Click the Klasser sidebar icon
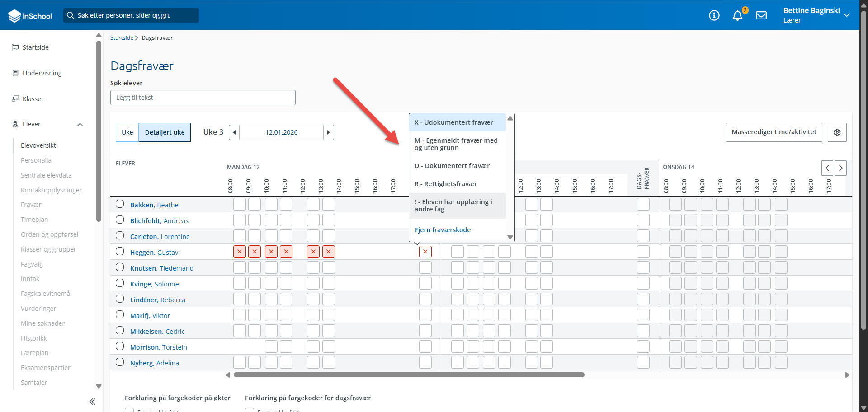The height and width of the screenshot is (412, 868). coord(15,99)
